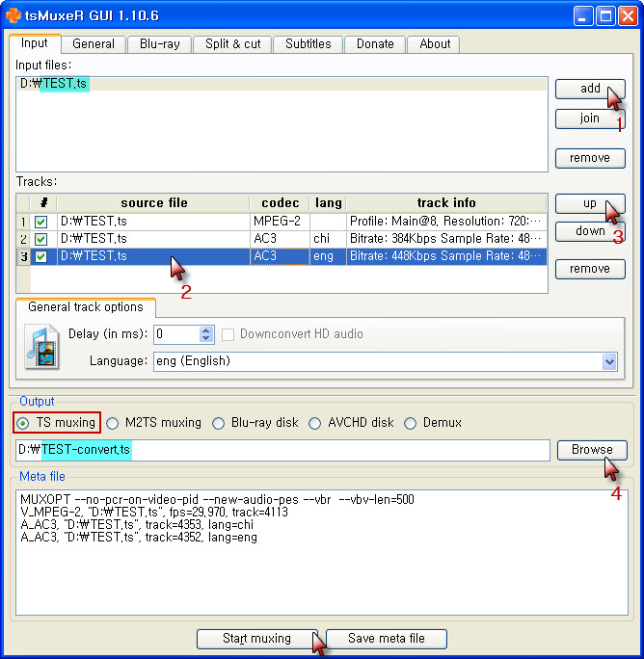Click the lang column header

click(328, 203)
